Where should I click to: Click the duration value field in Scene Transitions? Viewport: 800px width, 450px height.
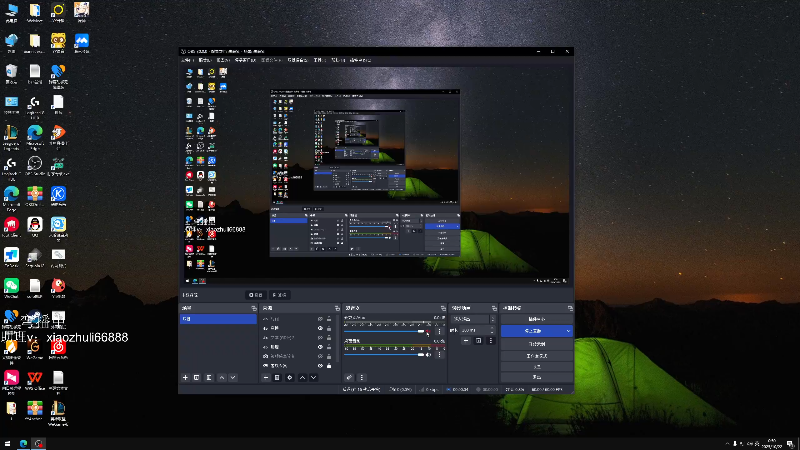point(473,331)
